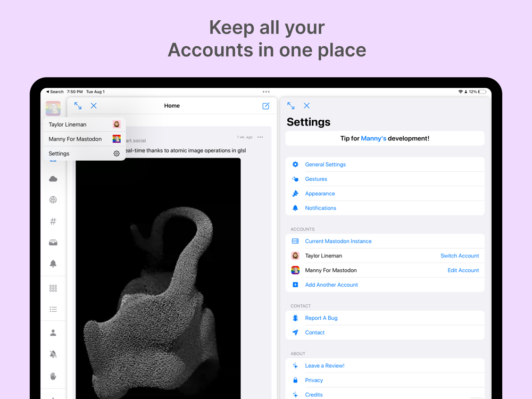The image size is (532, 399).
Task: Tap the server icon beside Current Mastodon Instance
Action: tap(295, 241)
